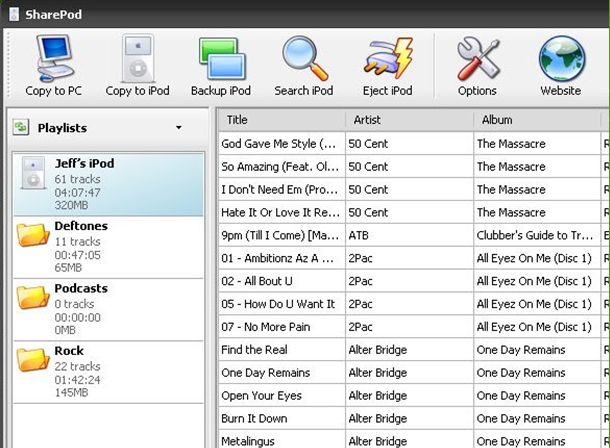
Task: Click '04:07:47' duration under Jeff's iPod
Action: click(x=77, y=192)
